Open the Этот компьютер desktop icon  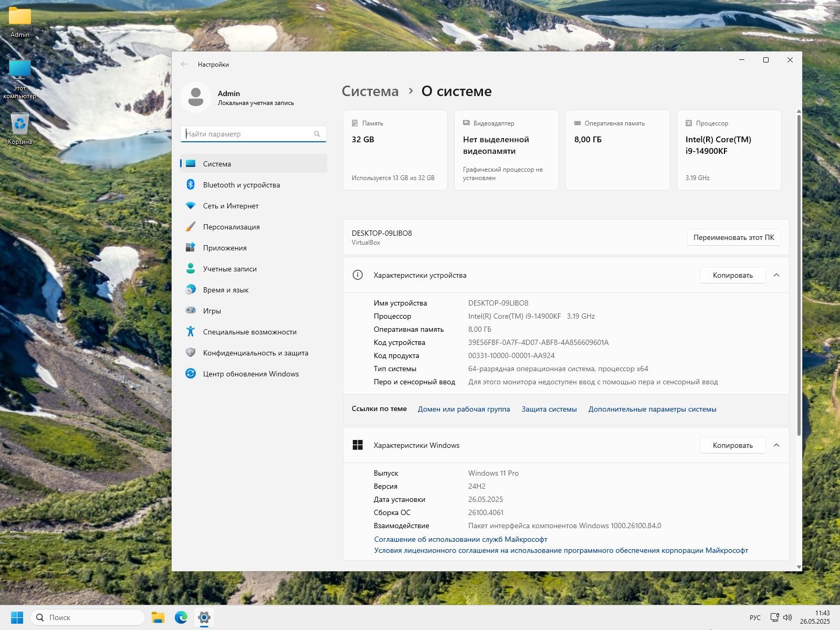[x=20, y=79]
